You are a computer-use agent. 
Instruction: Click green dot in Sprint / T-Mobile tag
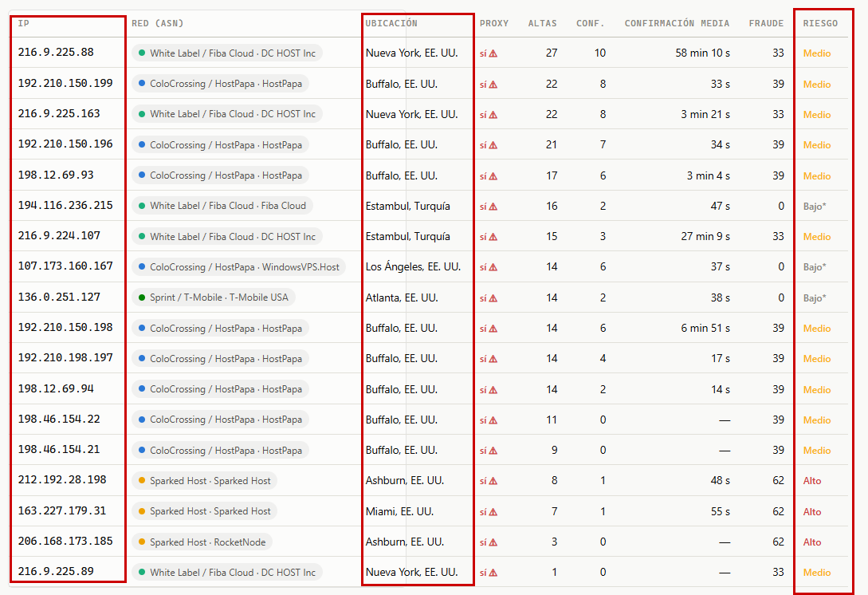pyautogui.click(x=142, y=297)
